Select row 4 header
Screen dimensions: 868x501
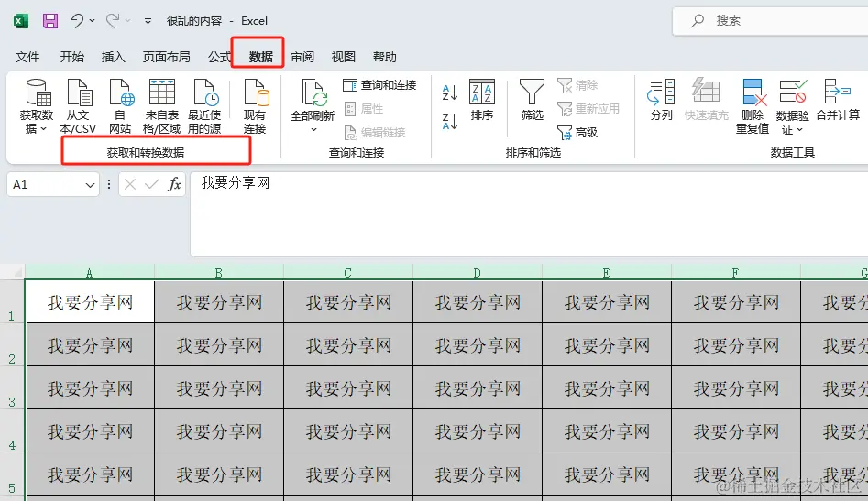pos(12,431)
